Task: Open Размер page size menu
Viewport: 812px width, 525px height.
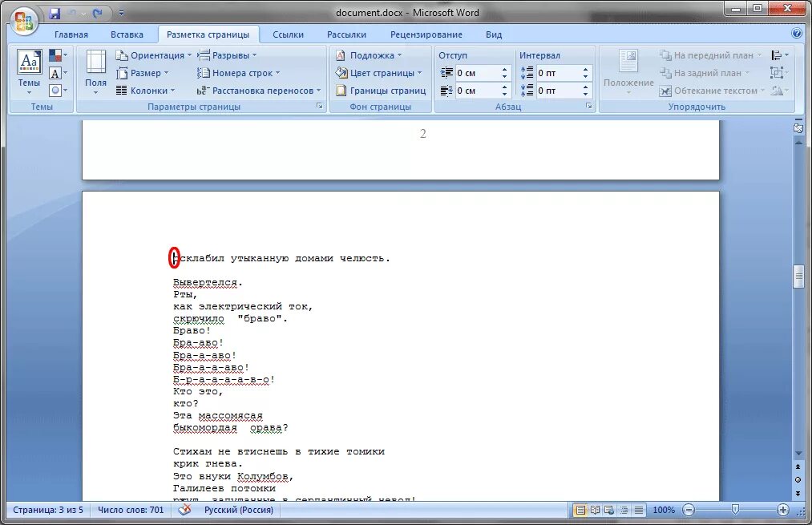Action: pos(143,73)
